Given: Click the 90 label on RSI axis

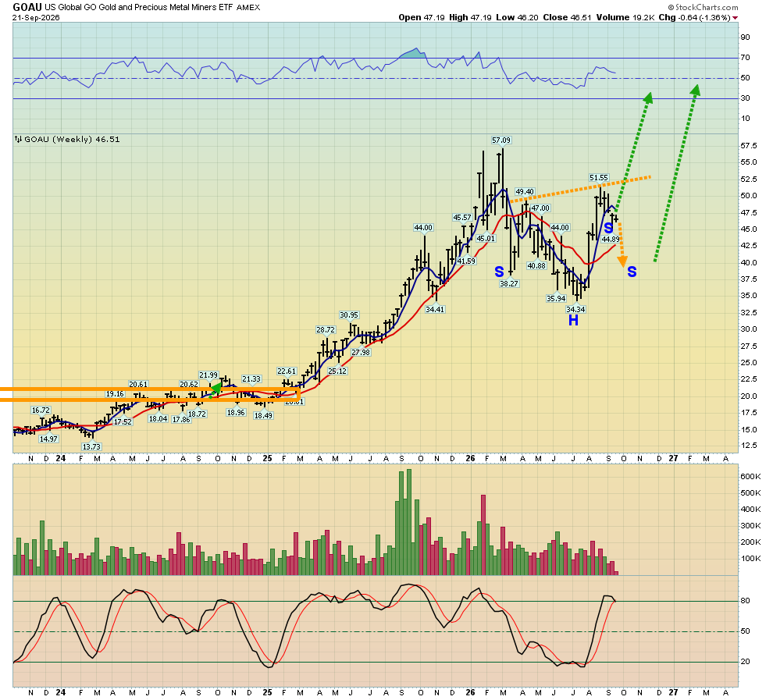Looking at the screenshot, I should [745, 37].
